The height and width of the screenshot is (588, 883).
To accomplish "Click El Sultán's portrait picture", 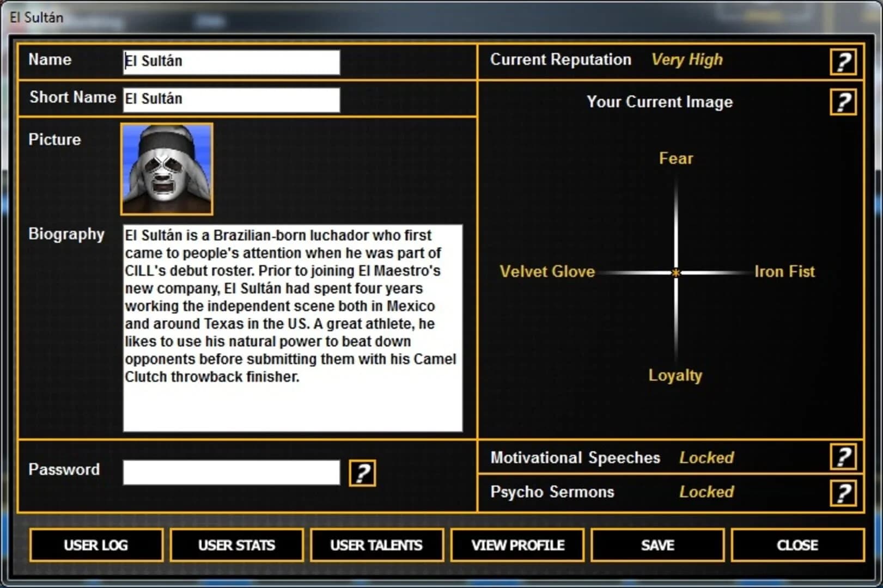I will click(166, 169).
